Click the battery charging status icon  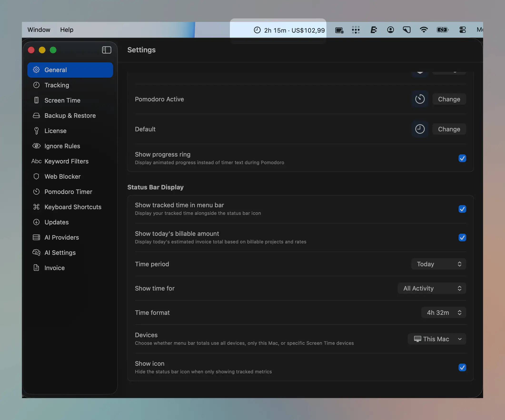pyautogui.click(x=442, y=30)
